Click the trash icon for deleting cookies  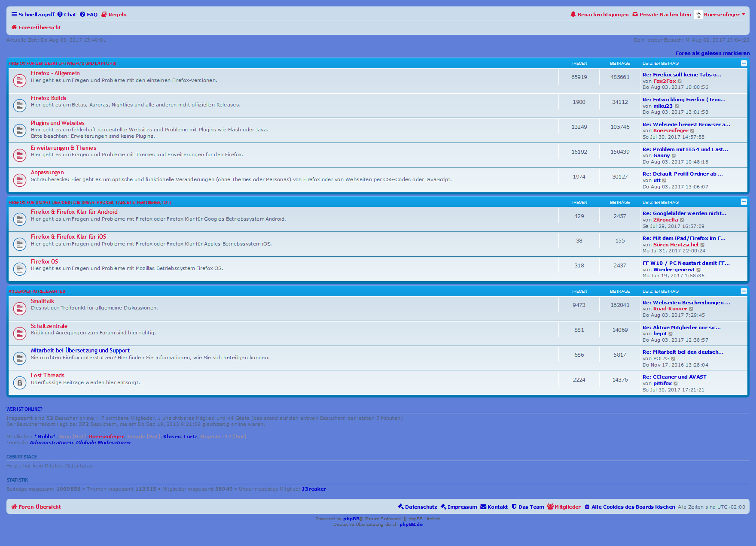coord(587,507)
